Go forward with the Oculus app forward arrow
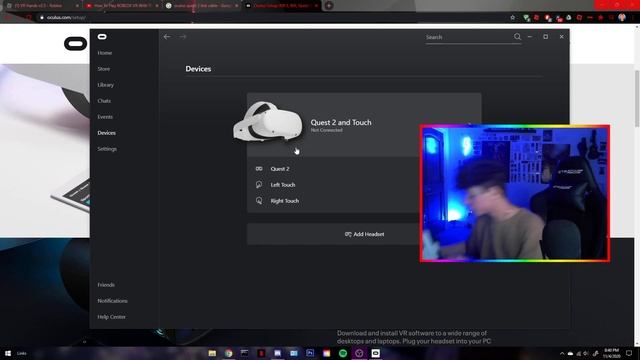The image size is (640, 360). (182, 37)
